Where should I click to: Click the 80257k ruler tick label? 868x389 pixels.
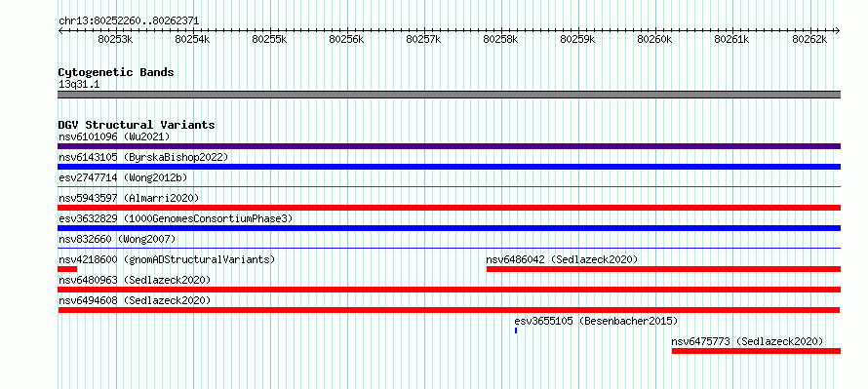tap(424, 39)
